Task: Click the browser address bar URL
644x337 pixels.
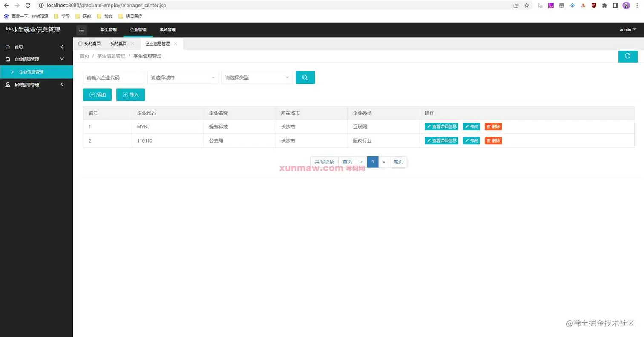Action: pos(106,6)
